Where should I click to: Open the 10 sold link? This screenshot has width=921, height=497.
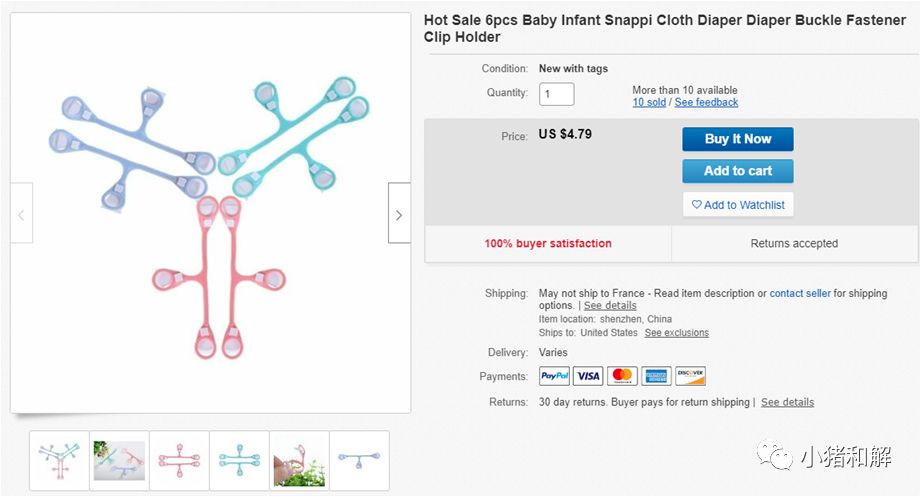[x=649, y=102]
